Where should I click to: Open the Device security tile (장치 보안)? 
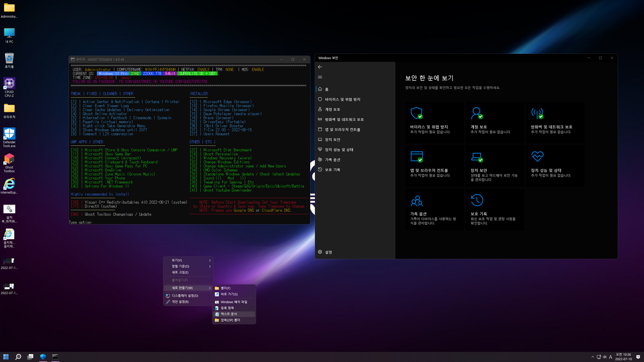[x=495, y=166]
